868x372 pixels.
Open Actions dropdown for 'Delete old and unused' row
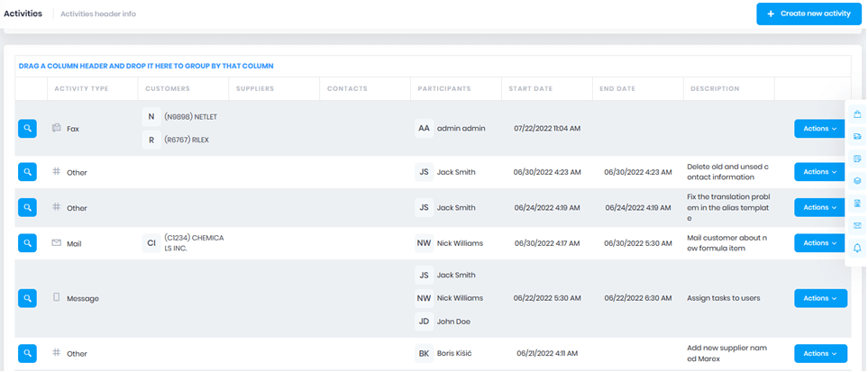(820, 172)
